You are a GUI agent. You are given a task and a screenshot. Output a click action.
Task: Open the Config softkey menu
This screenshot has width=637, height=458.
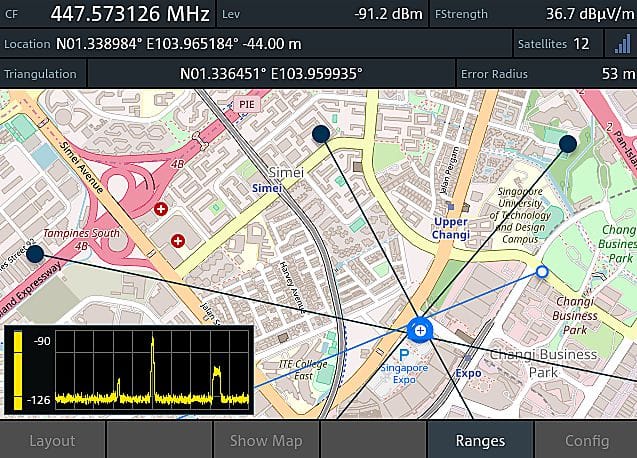(586, 440)
